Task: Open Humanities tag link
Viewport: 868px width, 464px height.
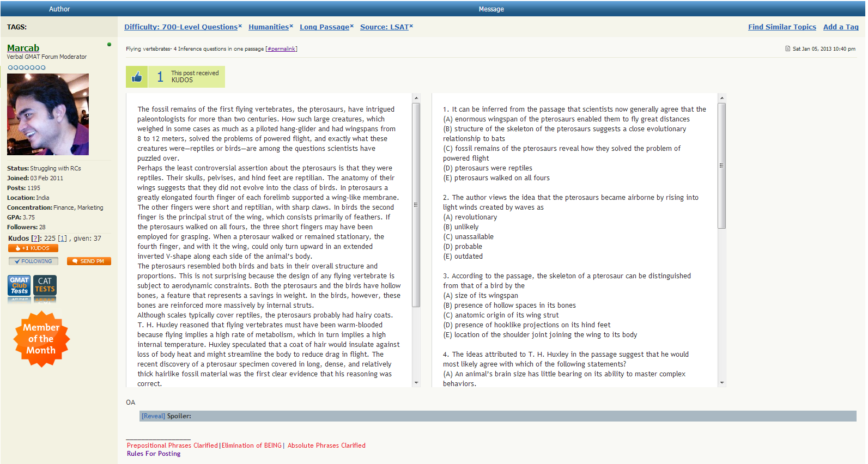Action: click(x=269, y=27)
